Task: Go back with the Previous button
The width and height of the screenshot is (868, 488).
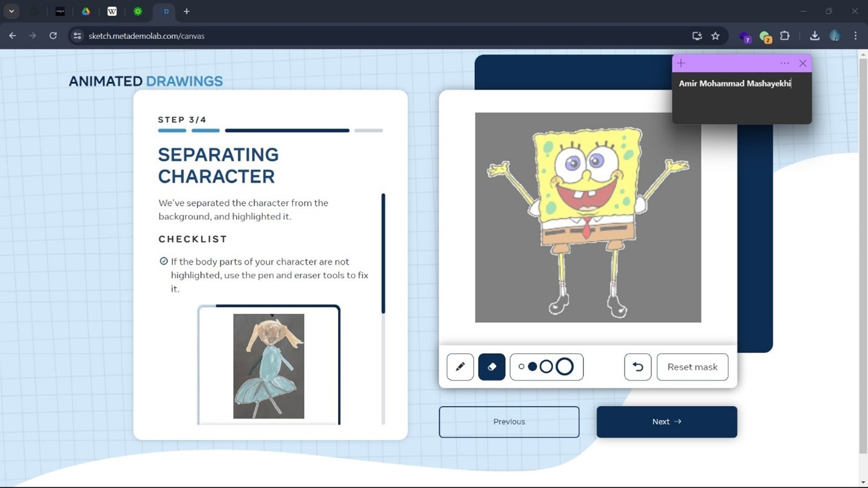Action: [x=509, y=422]
